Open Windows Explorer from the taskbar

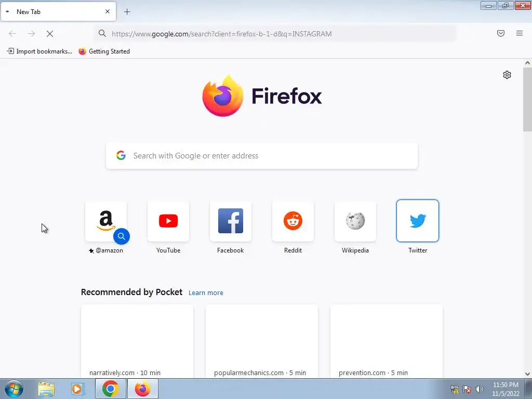(46, 389)
